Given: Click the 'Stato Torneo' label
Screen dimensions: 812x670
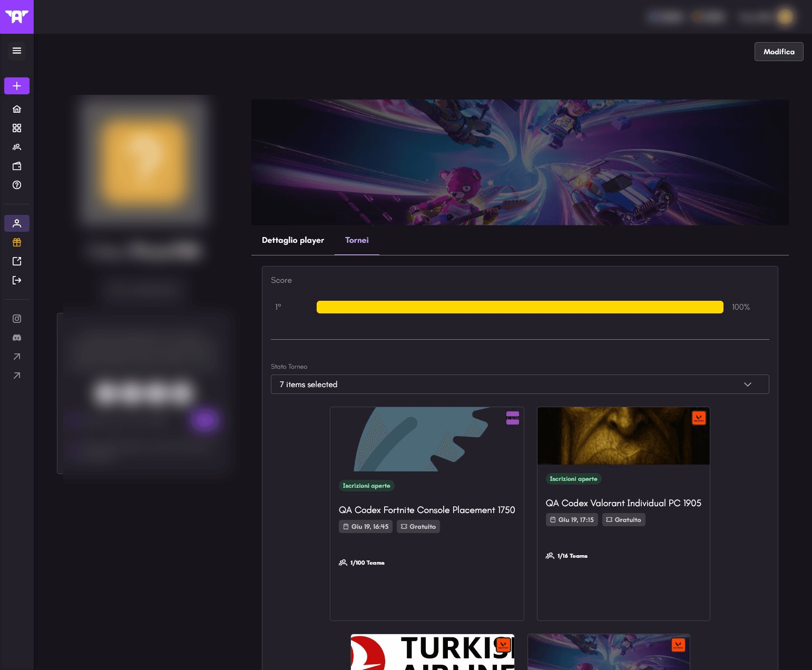Looking at the screenshot, I should pos(289,367).
